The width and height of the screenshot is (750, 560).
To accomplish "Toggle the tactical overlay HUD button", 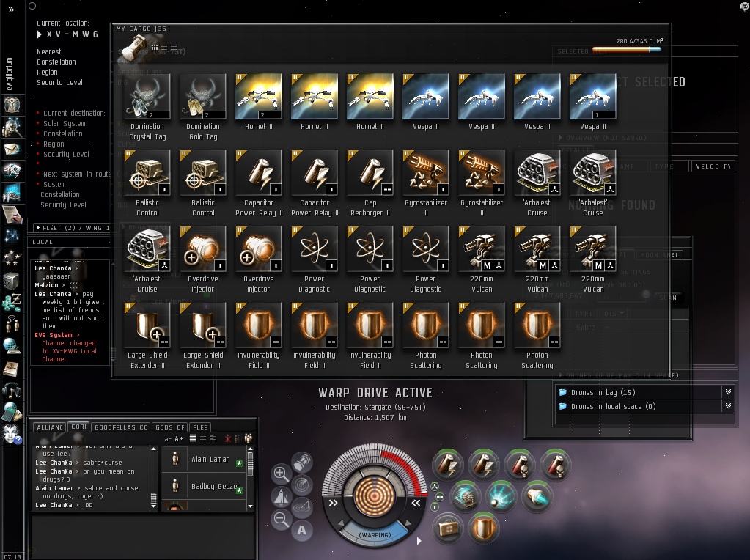I will tap(302, 507).
